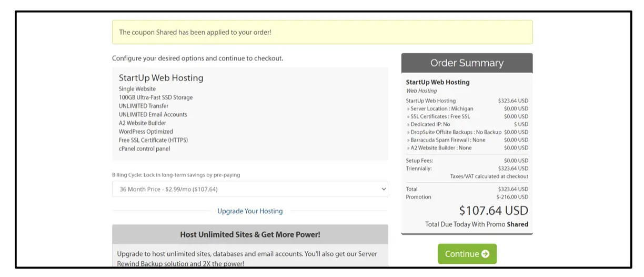Click the $107.64 USD total due amount
This screenshot has width=644, height=277.
point(494,211)
